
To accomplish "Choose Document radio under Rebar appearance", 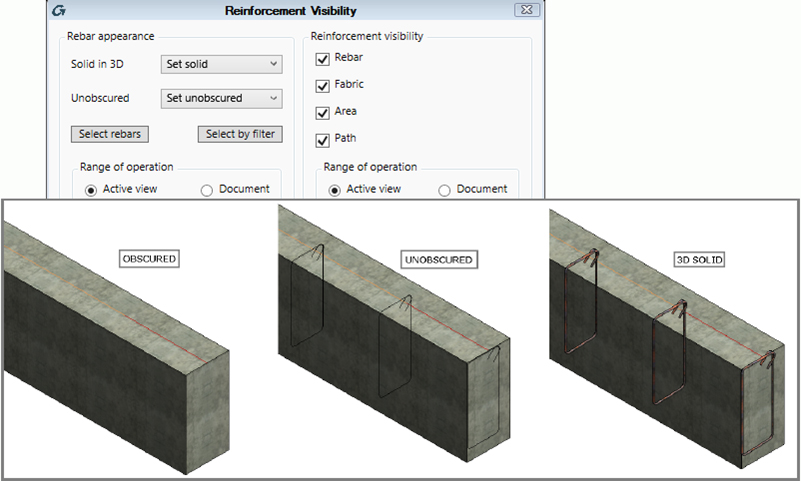I will tap(207, 190).
